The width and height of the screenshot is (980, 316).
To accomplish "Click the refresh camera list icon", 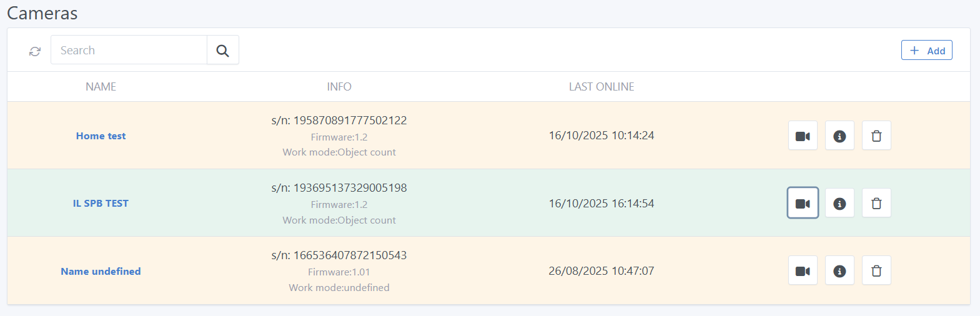I will [x=35, y=51].
